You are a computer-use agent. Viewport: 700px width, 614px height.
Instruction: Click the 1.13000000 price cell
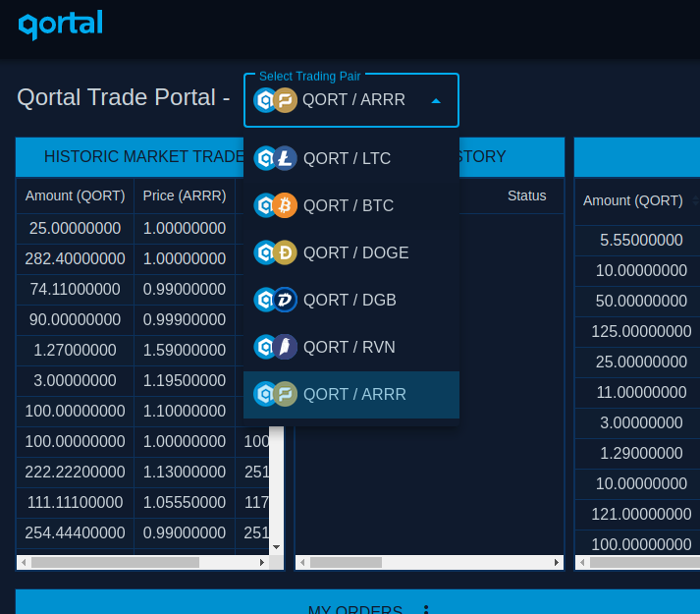tap(185, 472)
